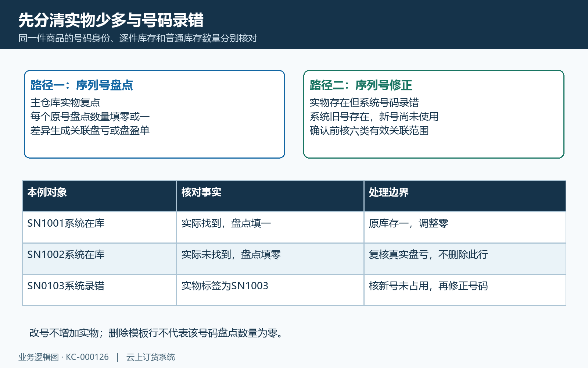Image resolution: width=588 pixels, height=368 pixels.
Task: Click the line 系统旧号存在，新号尚未使用
Action: (x=374, y=116)
